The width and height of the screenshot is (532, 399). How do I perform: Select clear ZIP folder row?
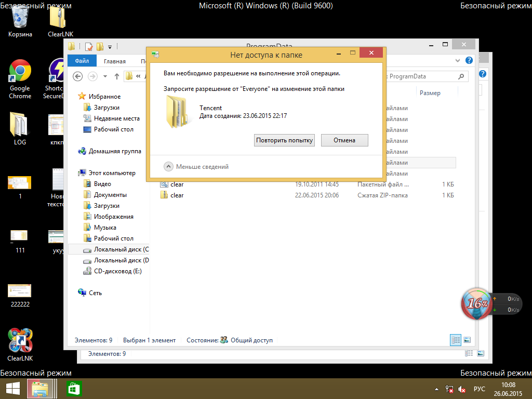307,195
